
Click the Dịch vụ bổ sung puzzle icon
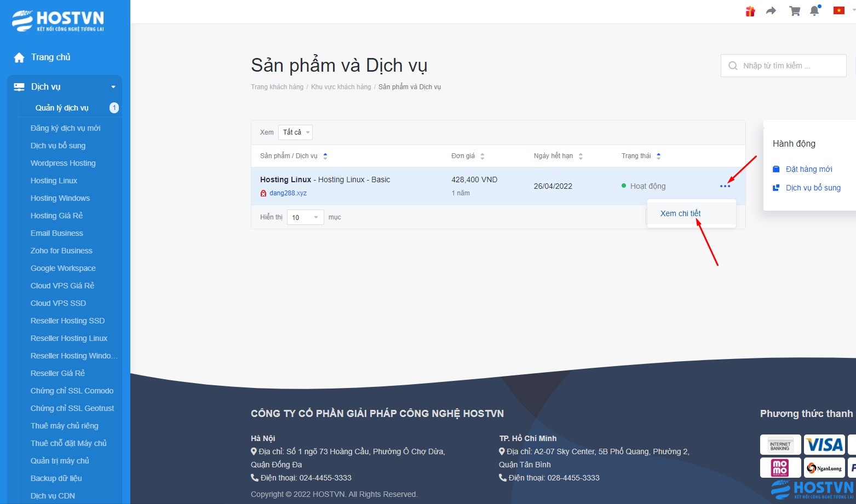point(776,188)
